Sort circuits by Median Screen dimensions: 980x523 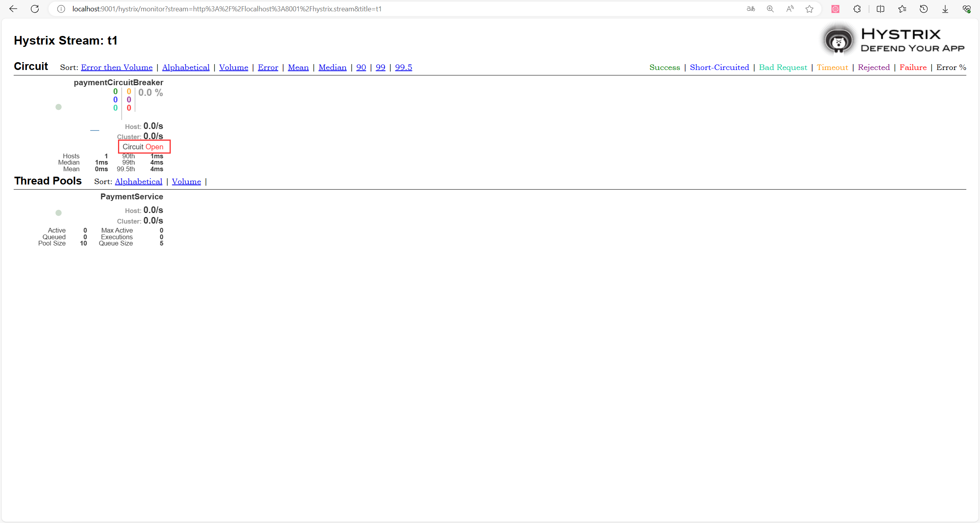point(333,67)
